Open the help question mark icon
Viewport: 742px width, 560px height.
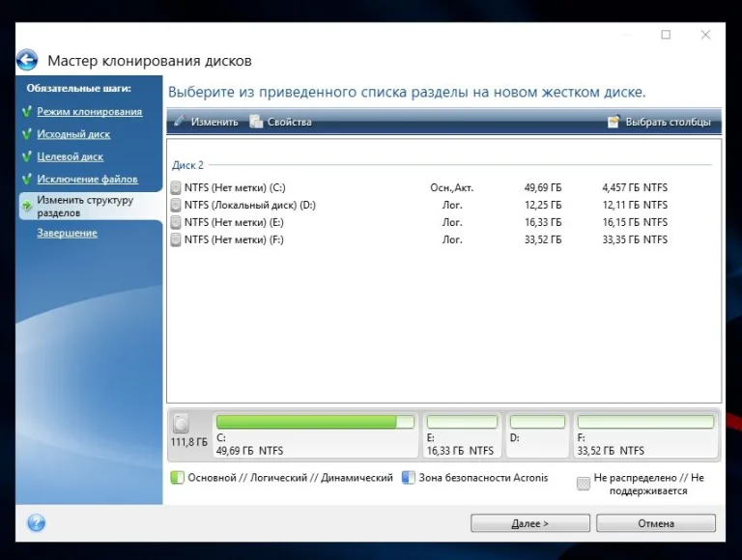point(37,523)
